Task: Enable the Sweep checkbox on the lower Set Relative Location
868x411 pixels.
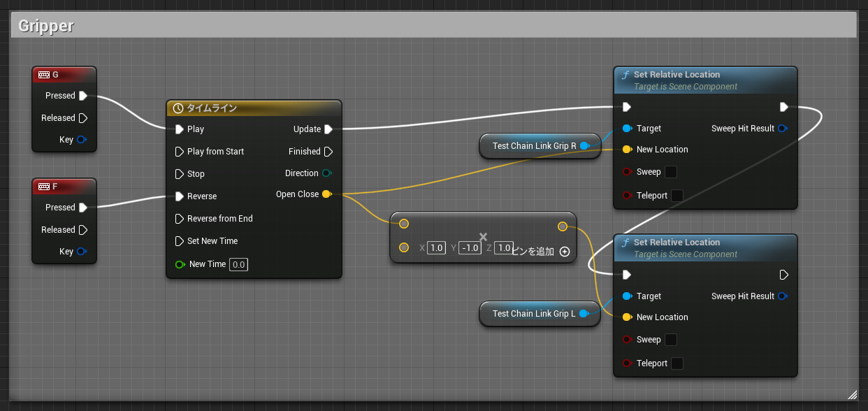Action: [x=670, y=339]
